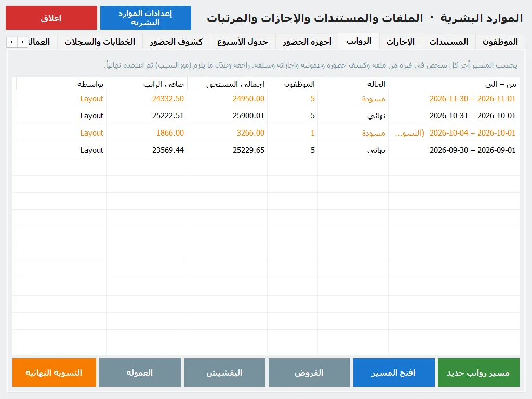This screenshot has height=399, width=532.
Task: Click نهائي status in October row
Action: (376, 116)
